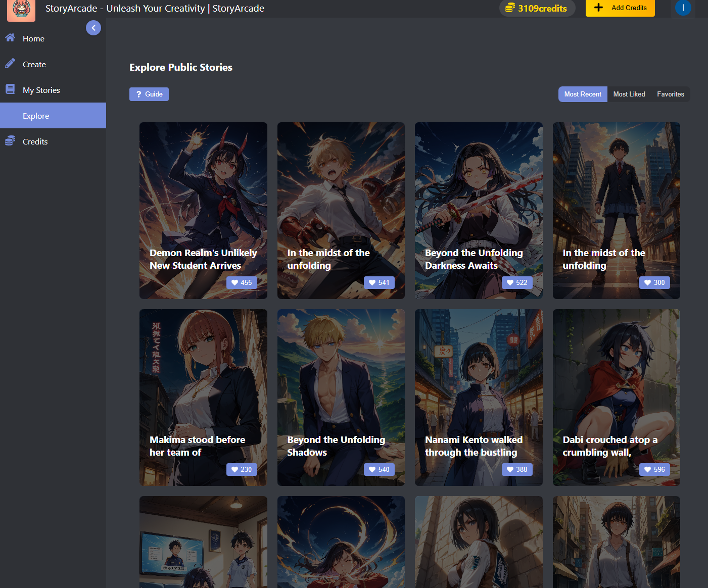This screenshot has width=708, height=588.
Task: Like the story with 541 likes
Action: [x=379, y=282]
